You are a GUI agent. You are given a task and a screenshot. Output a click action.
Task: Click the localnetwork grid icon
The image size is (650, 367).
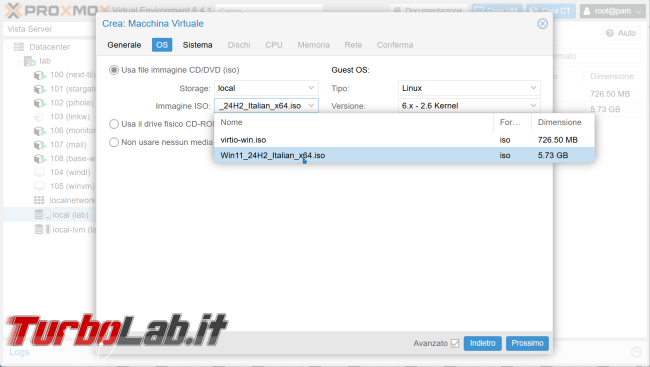[39, 200]
